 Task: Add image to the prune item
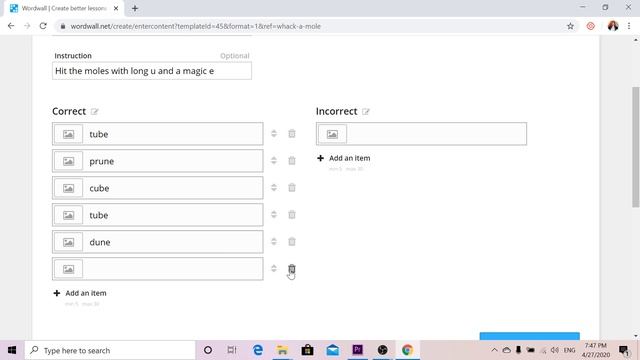point(69,161)
